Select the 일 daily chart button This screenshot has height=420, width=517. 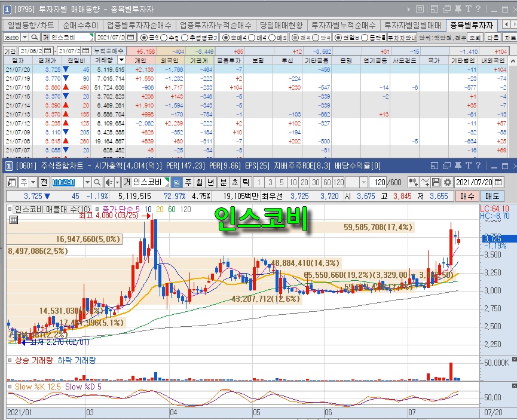click(176, 182)
